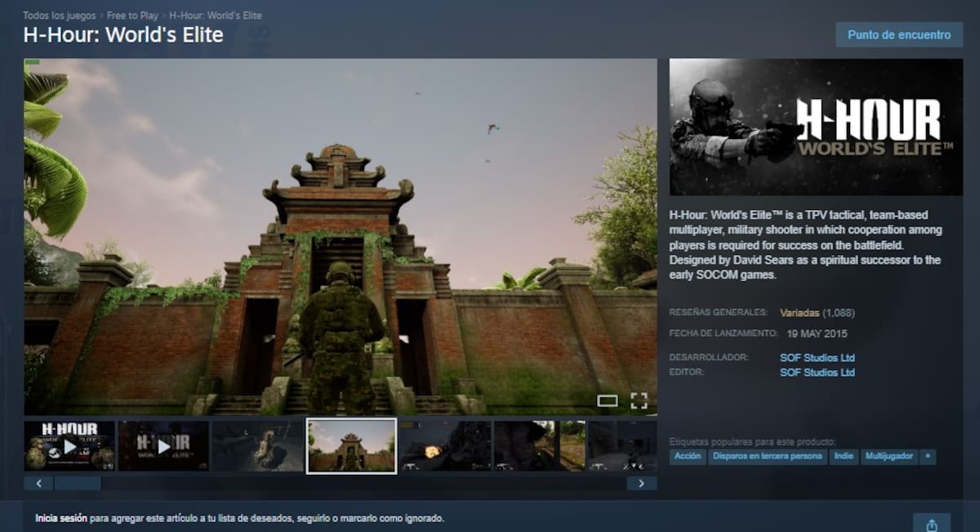The width and height of the screenshot is (980, 532).
Task: Click the 'Multijugador' tag
Action: coord(889,456)
